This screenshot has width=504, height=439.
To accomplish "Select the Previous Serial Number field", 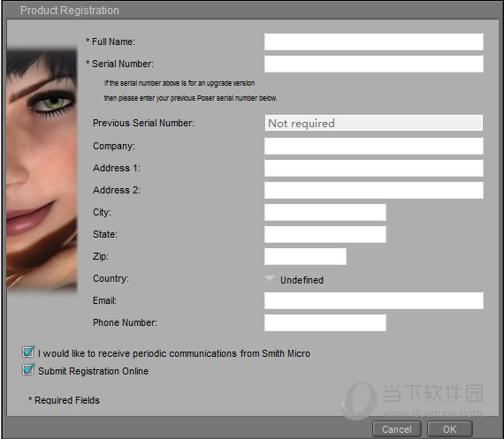I will pyautogui.click(x=373, y=123).
